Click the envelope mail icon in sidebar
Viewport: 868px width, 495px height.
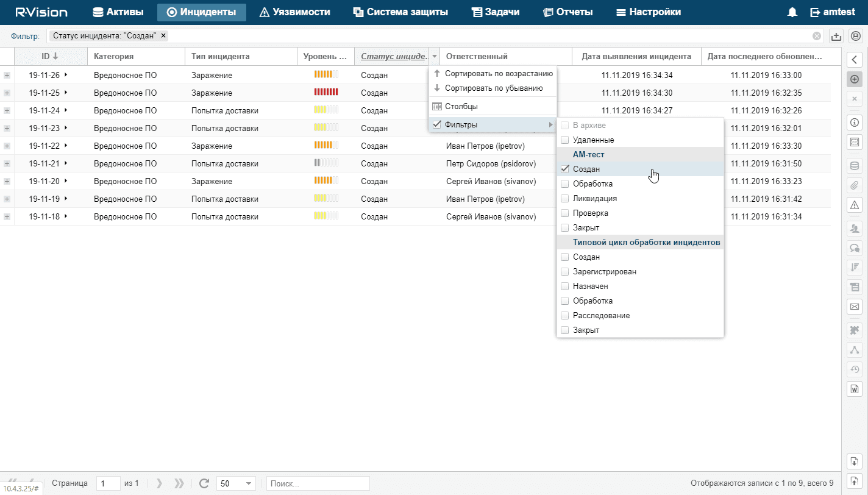point(855,305)
